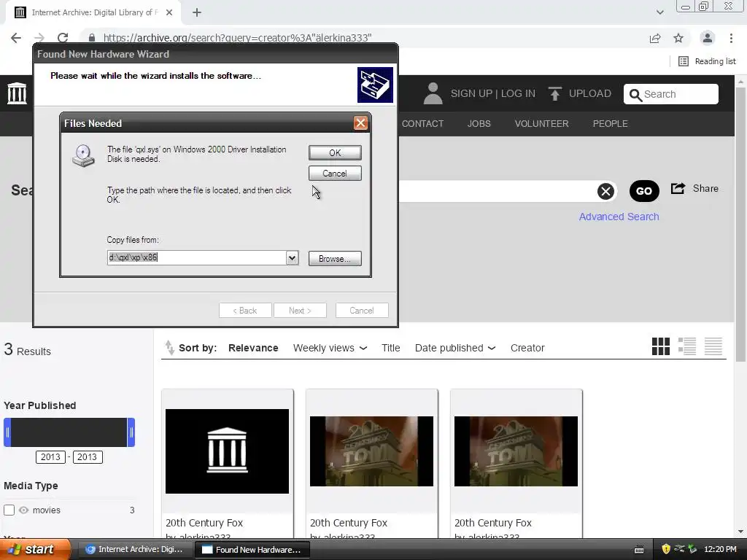
Task: Open the Browse... file picker
Action: click(335, 259)
